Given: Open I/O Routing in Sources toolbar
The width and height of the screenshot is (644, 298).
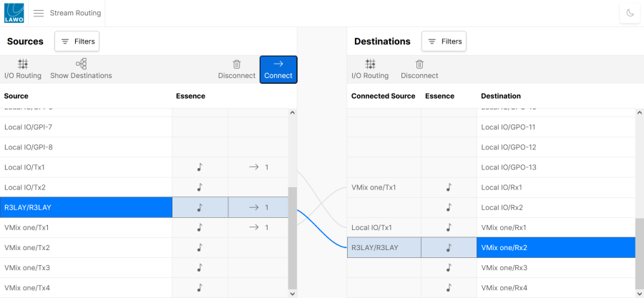Looking at the screenshot, I should tap(23, 69).
